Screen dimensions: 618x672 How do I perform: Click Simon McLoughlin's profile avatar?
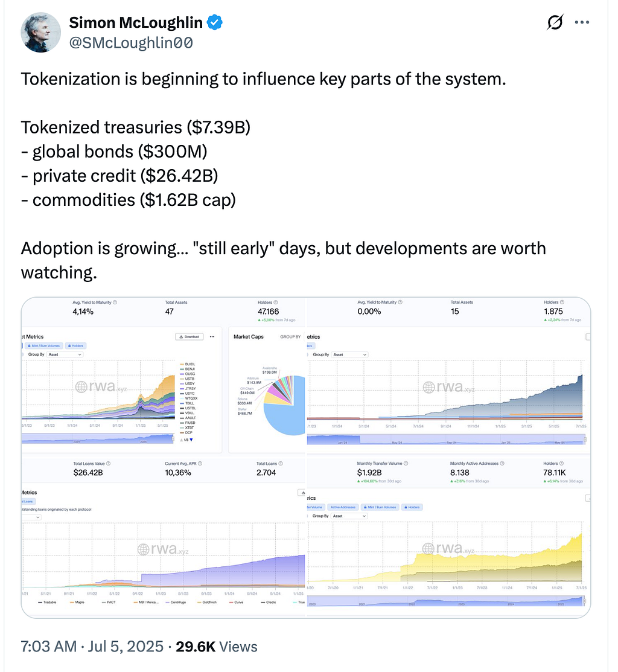click(40, 33)
